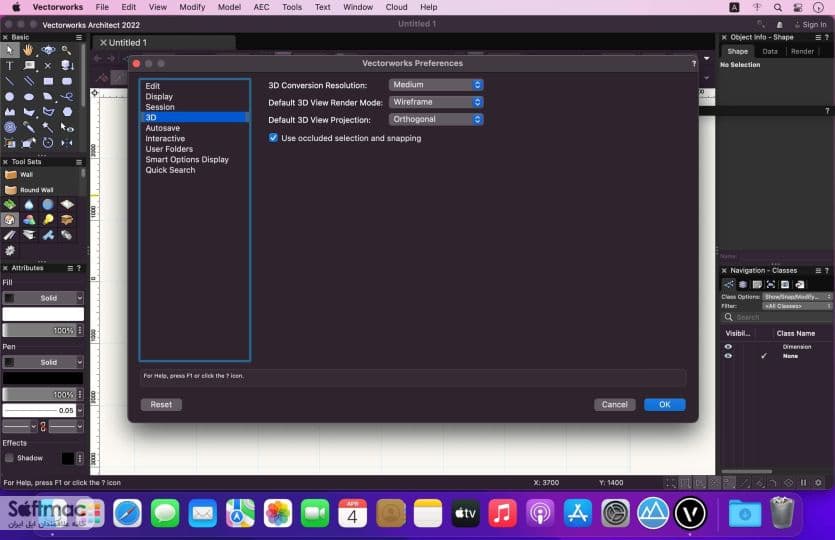Select the Zoom magnifier tool
Viewport: 835px width, 540px height.
click(x=67, y=50)
